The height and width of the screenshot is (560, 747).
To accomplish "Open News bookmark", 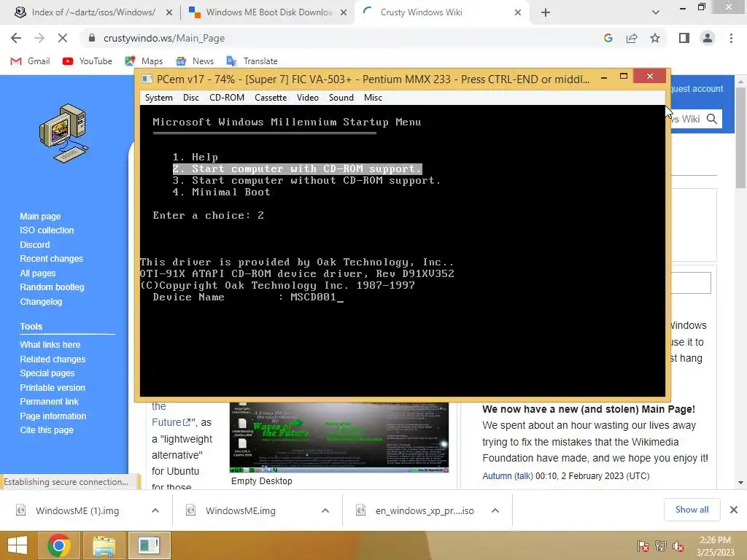I will point(195,61).
